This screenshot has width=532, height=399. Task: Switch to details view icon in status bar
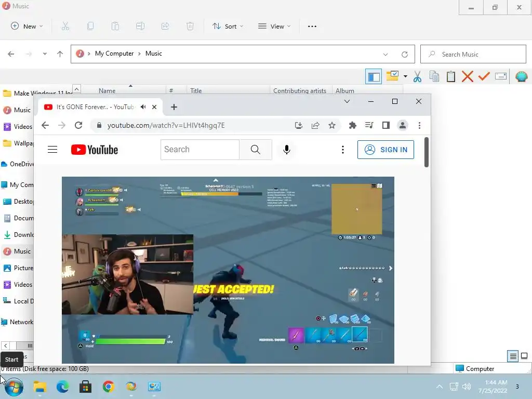pyautogui.click(x=513, y=356)
